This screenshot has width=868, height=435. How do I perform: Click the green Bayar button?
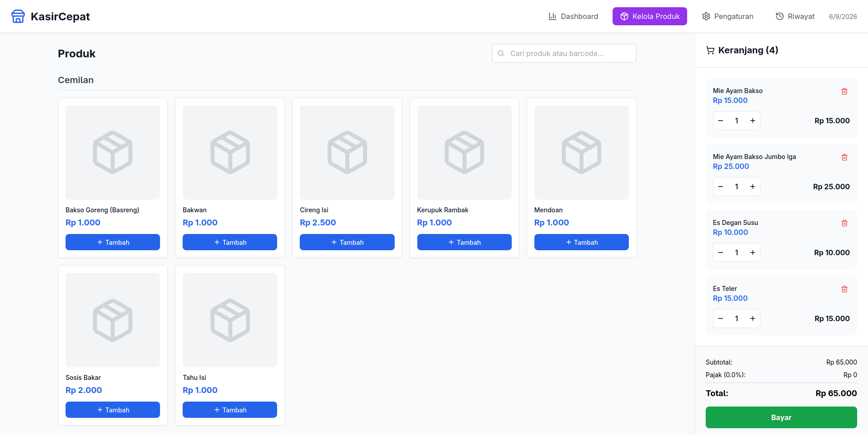coord(781,417)
